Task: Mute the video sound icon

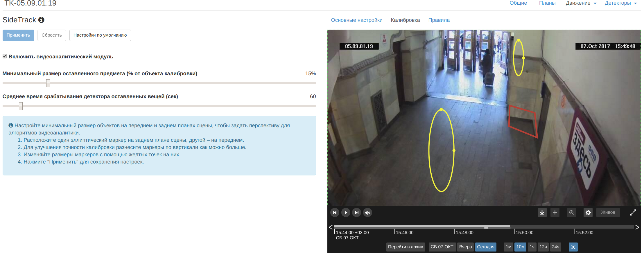Action: pos(367,213)
